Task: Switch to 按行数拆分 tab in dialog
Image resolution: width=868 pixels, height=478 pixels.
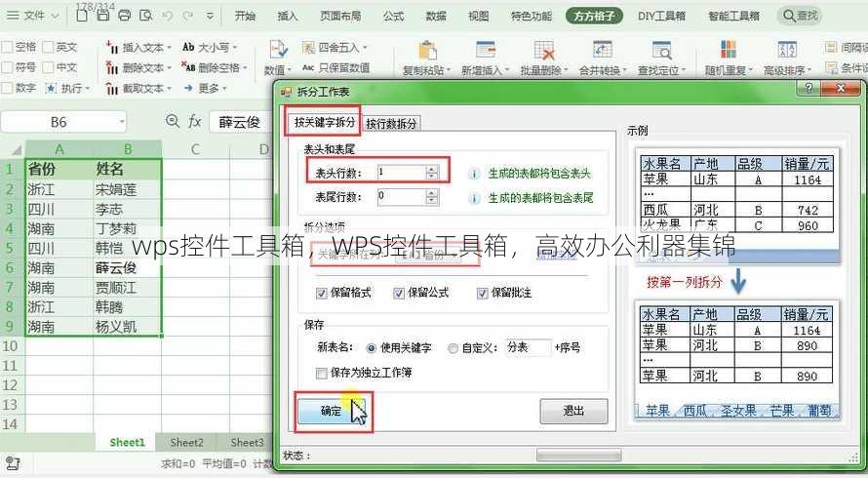Action: [x=391, y=124]
